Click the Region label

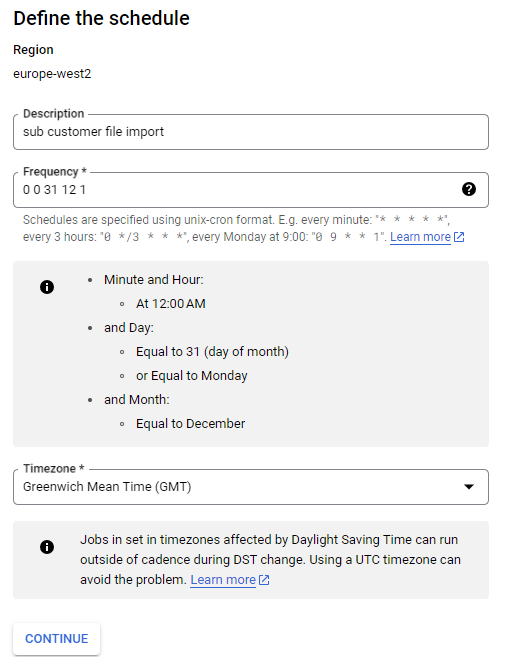(33, 50)
